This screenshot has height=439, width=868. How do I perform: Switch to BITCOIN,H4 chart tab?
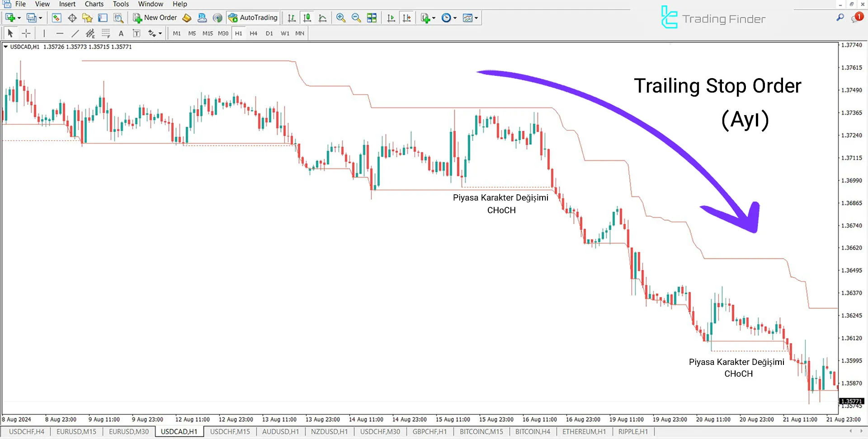pyautogui.click(x=533, y=432)
